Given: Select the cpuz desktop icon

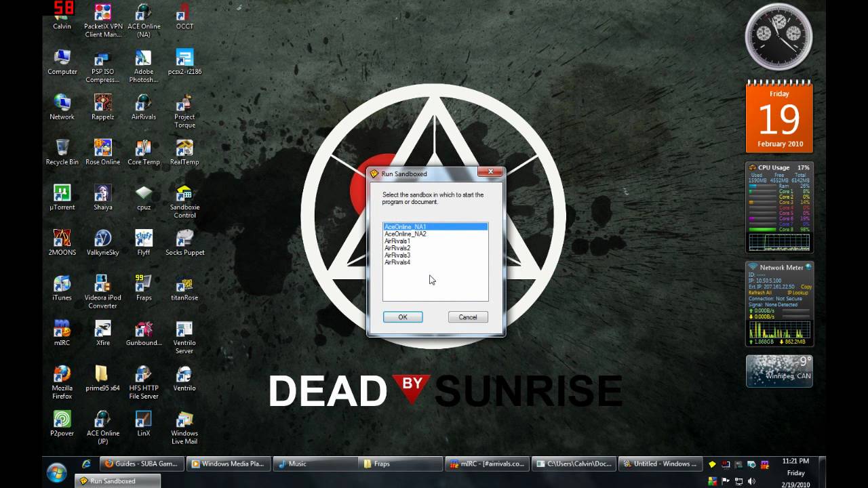Looking at the screenshot, I should [144, 197].
